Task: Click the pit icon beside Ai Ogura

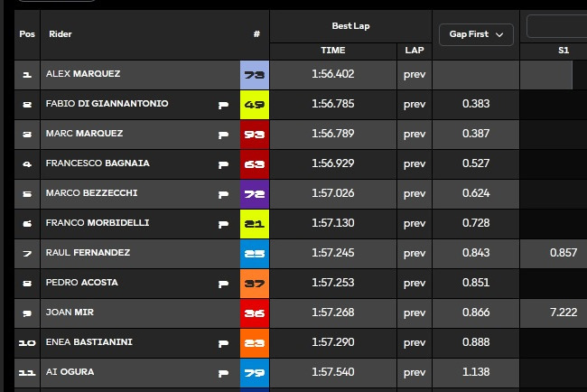Action: pyautogui.click(x=223, y=373)
